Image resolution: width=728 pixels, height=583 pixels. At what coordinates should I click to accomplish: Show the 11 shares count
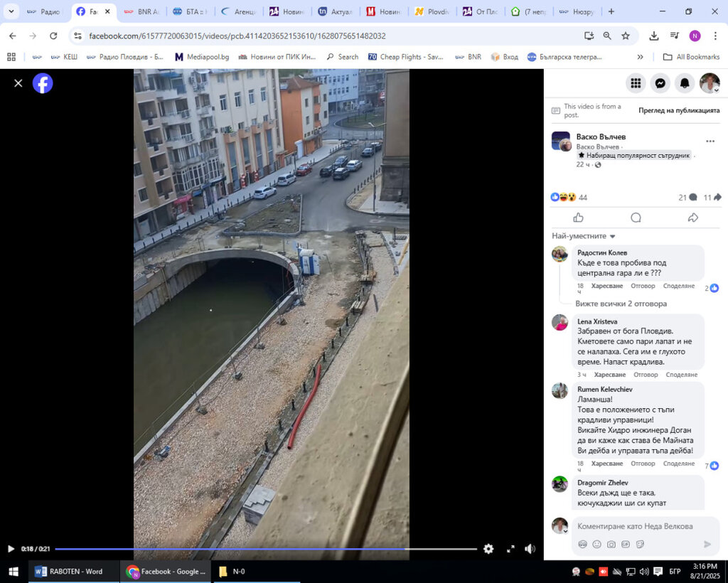pos(712,197)
